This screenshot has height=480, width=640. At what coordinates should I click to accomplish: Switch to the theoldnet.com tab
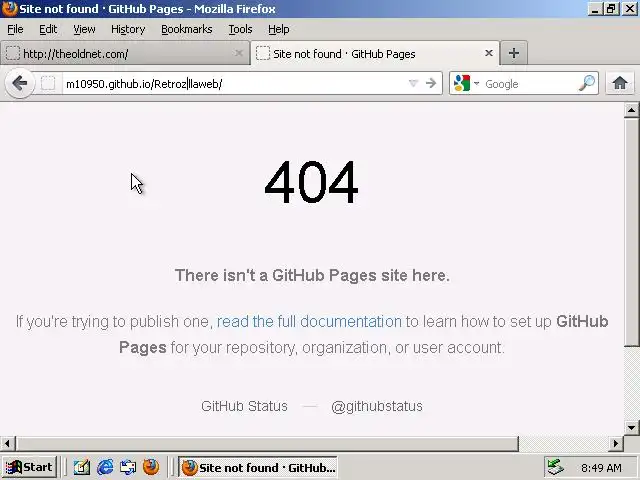click(124, 53)
